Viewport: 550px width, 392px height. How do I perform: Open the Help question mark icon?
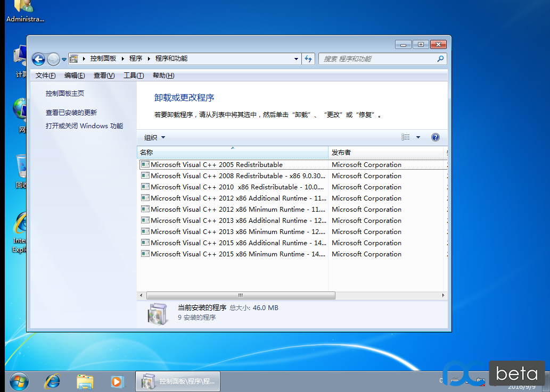435,137
